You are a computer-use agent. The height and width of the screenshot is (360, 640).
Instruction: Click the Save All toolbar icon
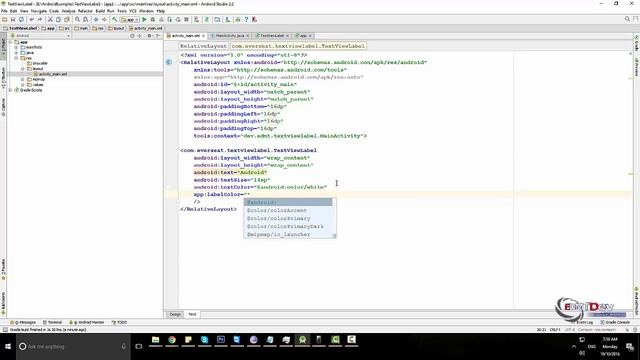coord(13,20)
